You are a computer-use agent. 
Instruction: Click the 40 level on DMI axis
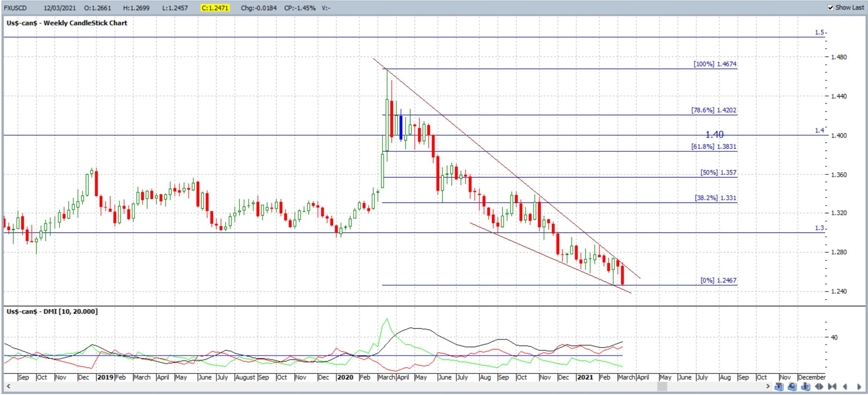[x=834, y=337]
